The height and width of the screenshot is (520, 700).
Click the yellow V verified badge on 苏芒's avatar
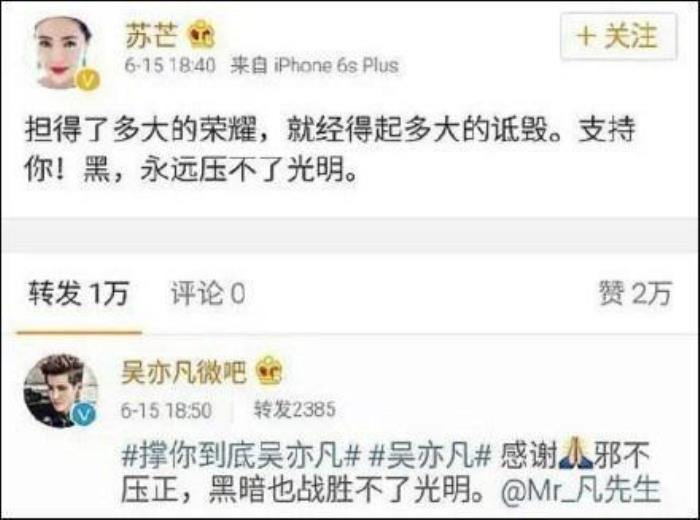pyautogui.click(x=88, y=81)
